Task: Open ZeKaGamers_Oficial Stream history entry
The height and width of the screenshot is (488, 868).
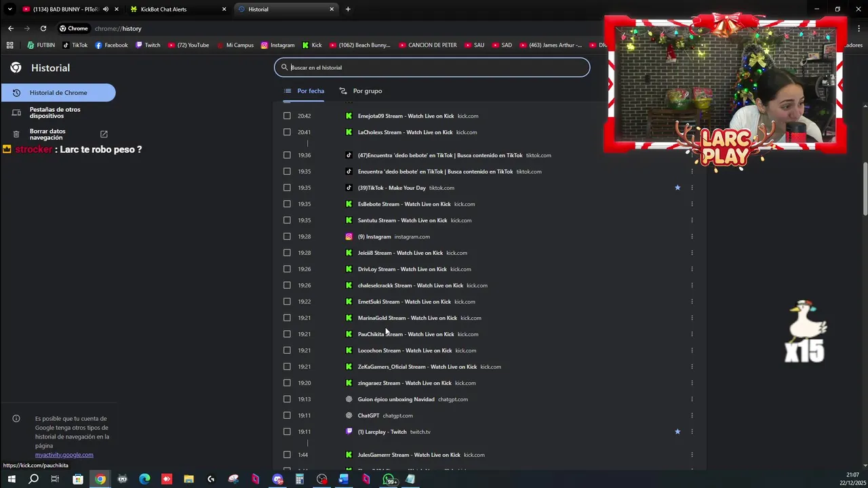Action: tap(417, 367)
